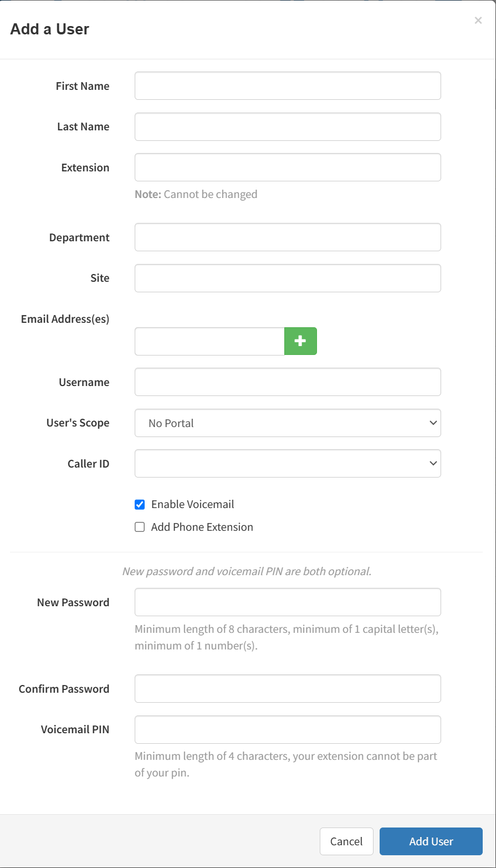496x868 pixels.
Task: Click the New Password field
Action: [288, 602]
